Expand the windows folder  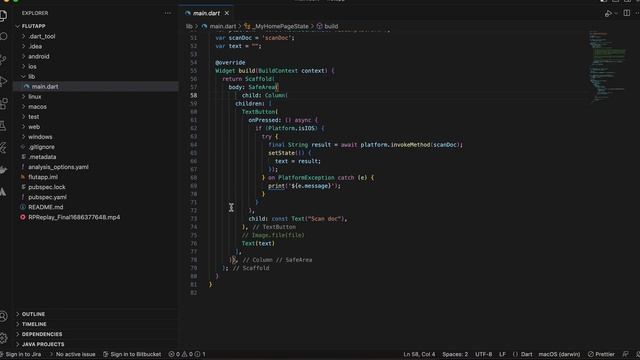click(40, 137)
